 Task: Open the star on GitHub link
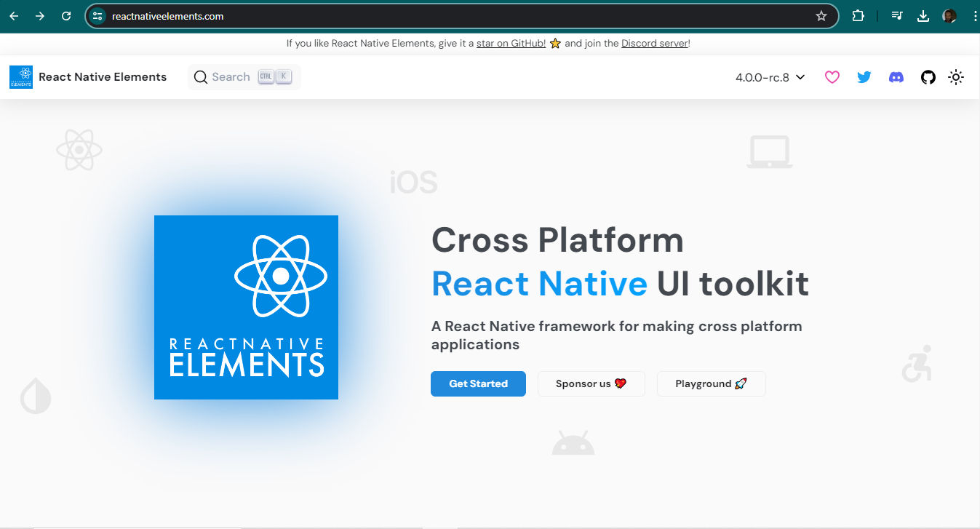tap(511, 43)
